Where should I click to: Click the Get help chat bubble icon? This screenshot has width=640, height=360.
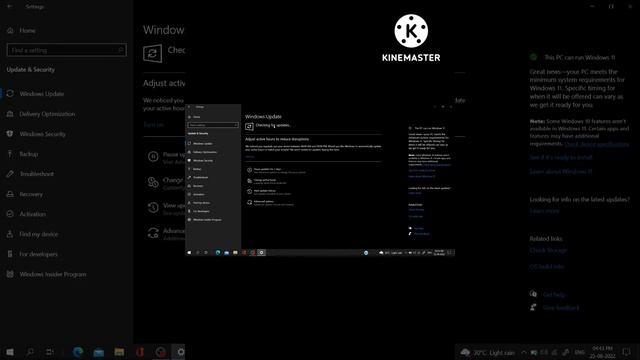[x=533, y=294]
